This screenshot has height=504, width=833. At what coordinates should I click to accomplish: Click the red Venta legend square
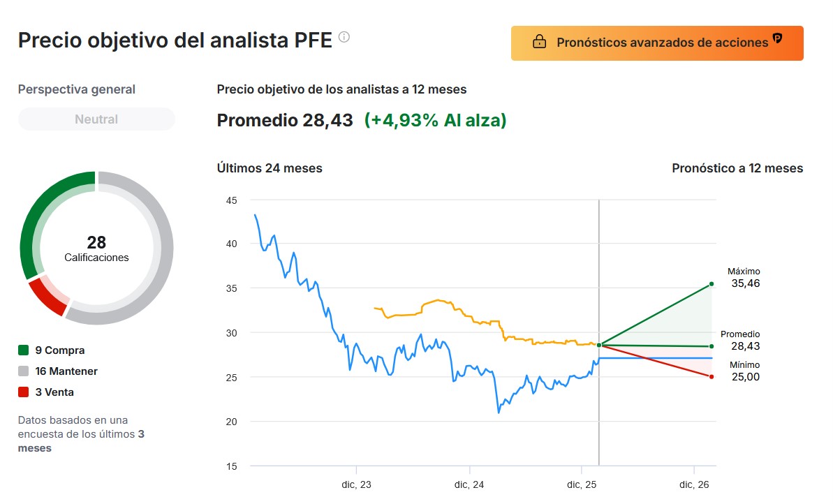pos(24,392)
